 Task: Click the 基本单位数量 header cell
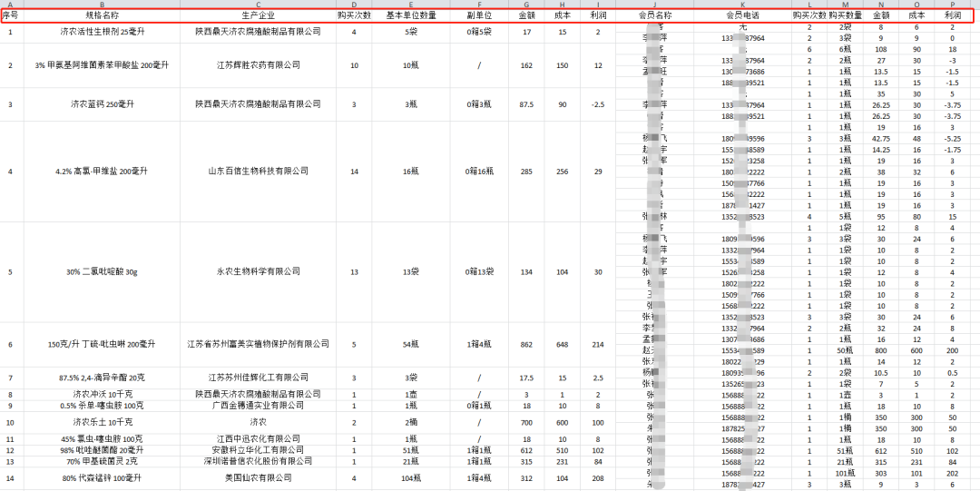point(411,16)
